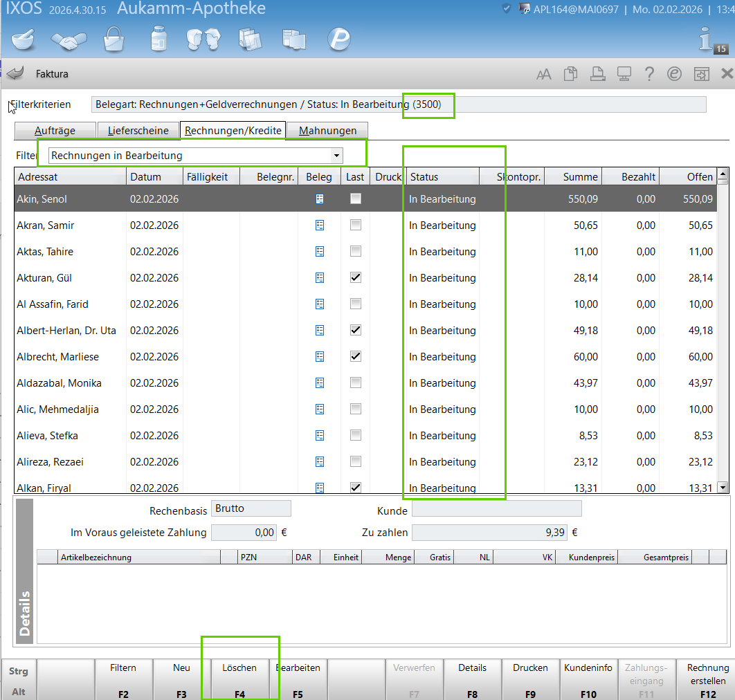
Task: Click the shopping bag icon
Action: pyautogui.click(x=114, y=39)
